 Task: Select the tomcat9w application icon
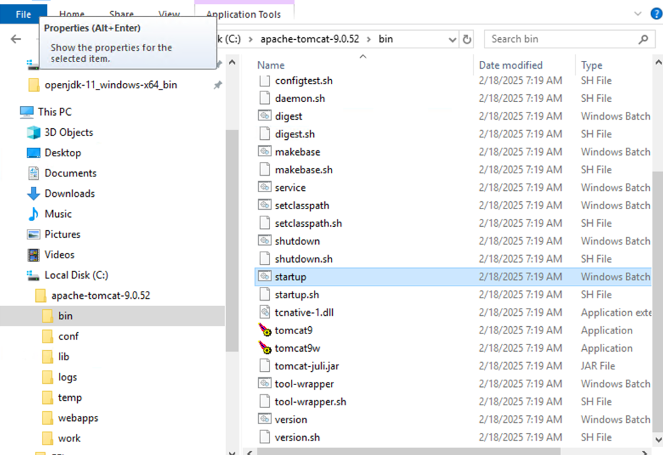coord(265,348)
